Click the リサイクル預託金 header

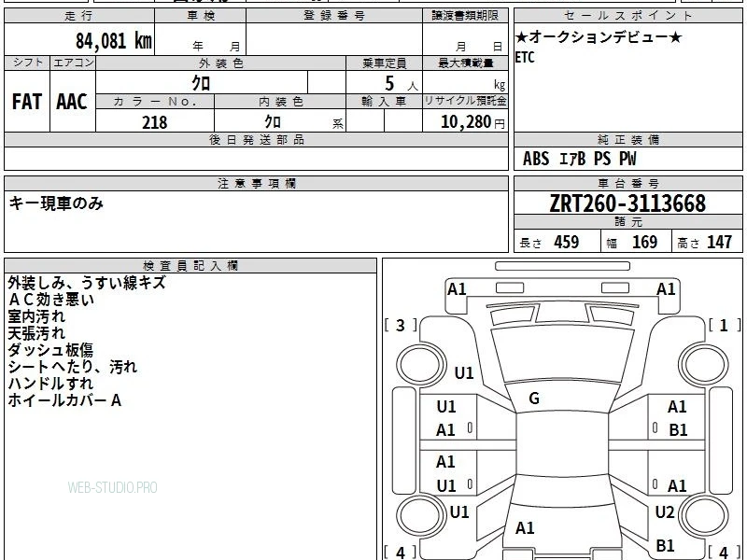click(x=465, y=101)
